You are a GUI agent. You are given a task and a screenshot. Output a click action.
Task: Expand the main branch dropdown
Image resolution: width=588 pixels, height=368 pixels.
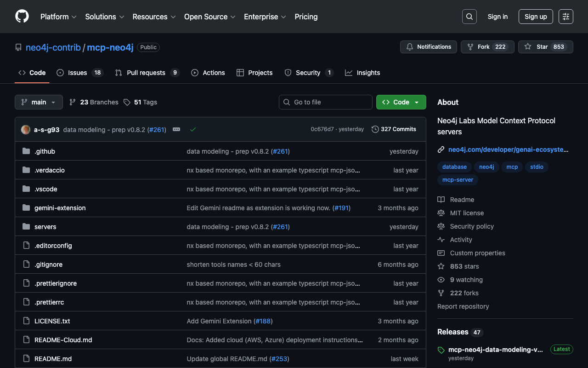click(39, 102)
